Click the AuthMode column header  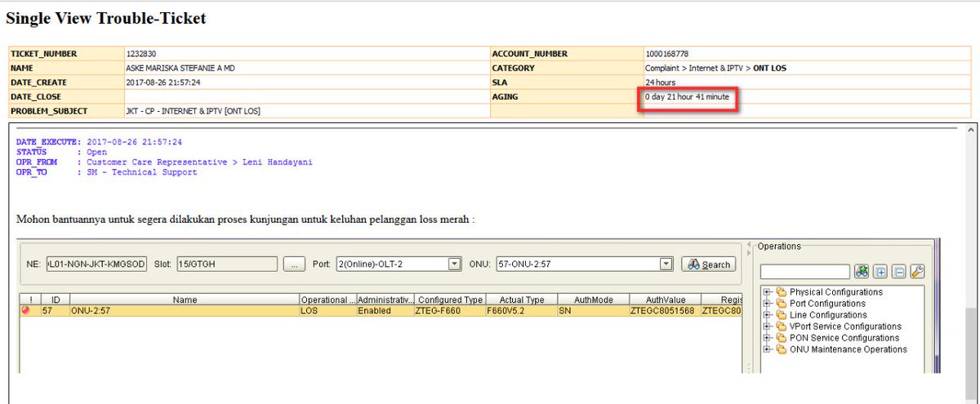[x=593, y=300]
